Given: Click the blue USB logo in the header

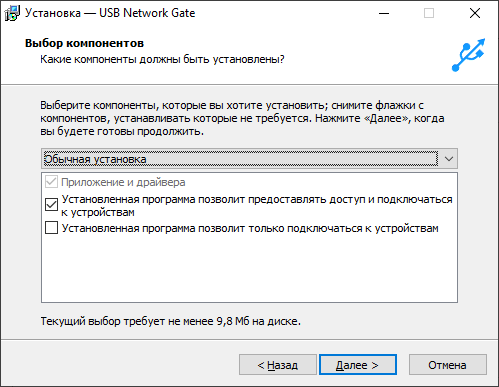Looking at the screenshot, I should pos(468,55).
